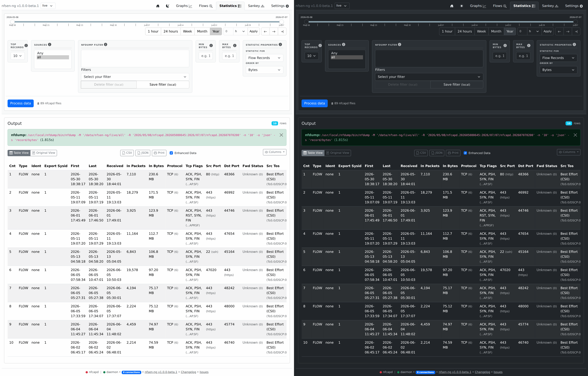Click Save filter (local) in light panel

pyautogui.click(x=163, y=85)
